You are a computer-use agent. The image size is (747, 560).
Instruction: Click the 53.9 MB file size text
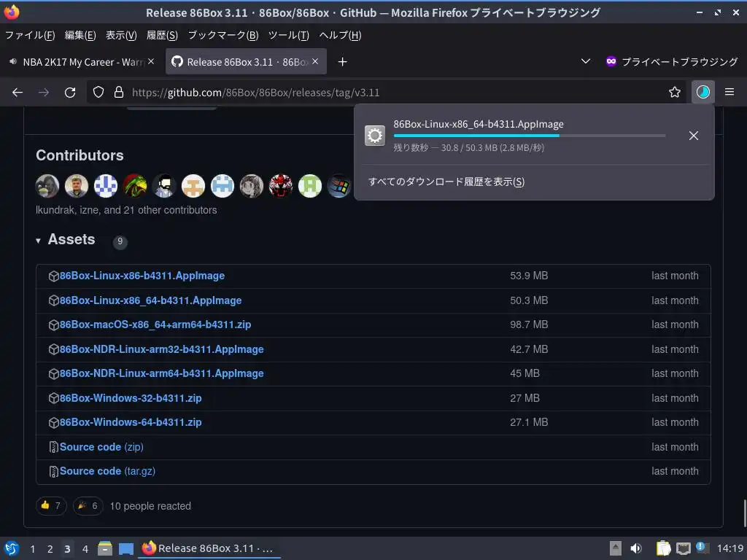pyautogui.click(x=529, y=276)
